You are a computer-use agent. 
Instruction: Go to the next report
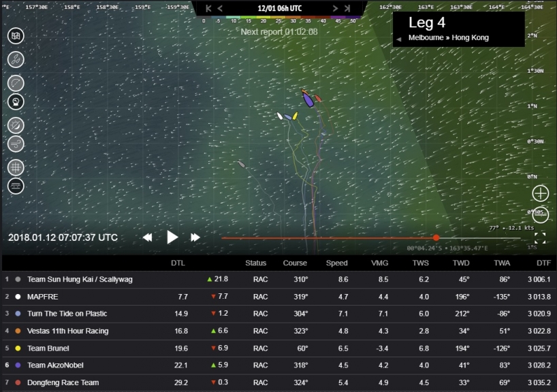click(335, 8)
